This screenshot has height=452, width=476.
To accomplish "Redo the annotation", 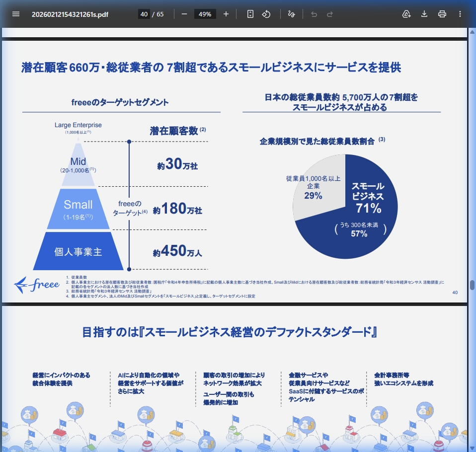I will pyautogui.click(x=330, y=14).
